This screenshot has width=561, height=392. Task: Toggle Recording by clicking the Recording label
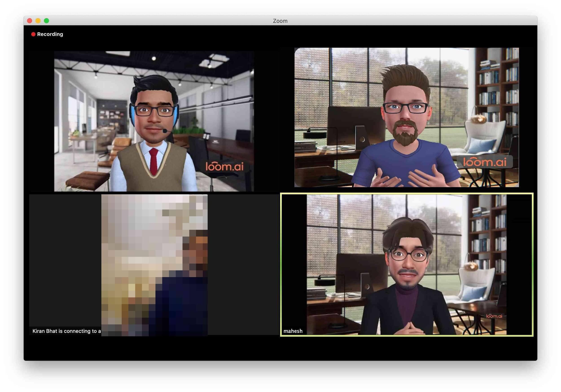50,34
